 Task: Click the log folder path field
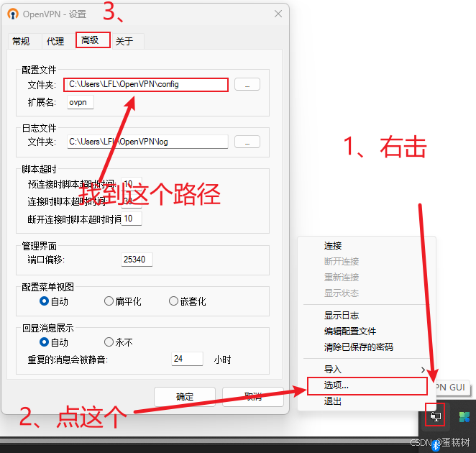click(147, 142)
